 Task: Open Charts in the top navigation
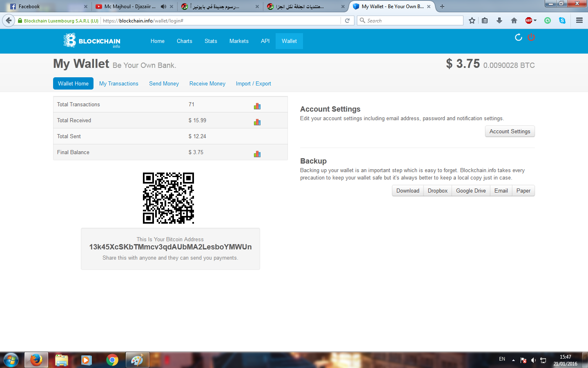tap(184, 41)
